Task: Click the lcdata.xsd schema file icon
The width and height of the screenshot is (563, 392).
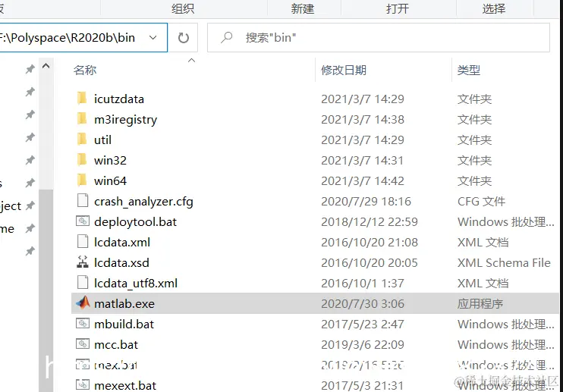Action: coord(83,262)
